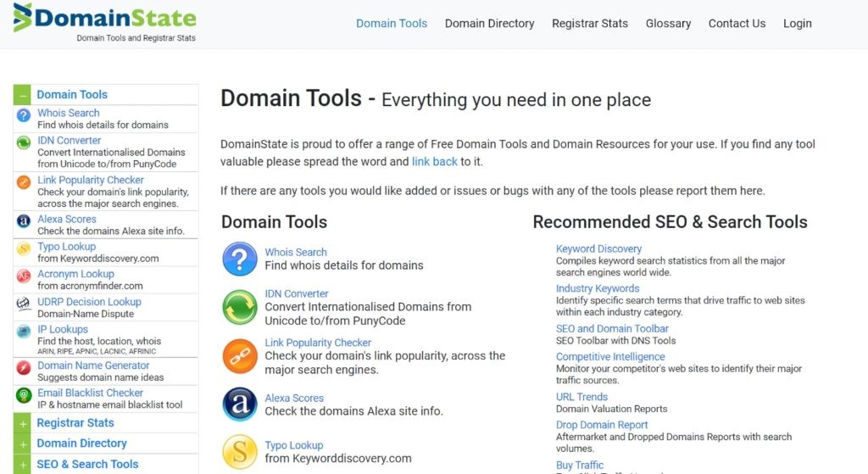Click the large green IDN Converter arrows icon
Image resolution: width=868 pixels, height=474 pixels.
pyautogui.click(x=239, y=307)
